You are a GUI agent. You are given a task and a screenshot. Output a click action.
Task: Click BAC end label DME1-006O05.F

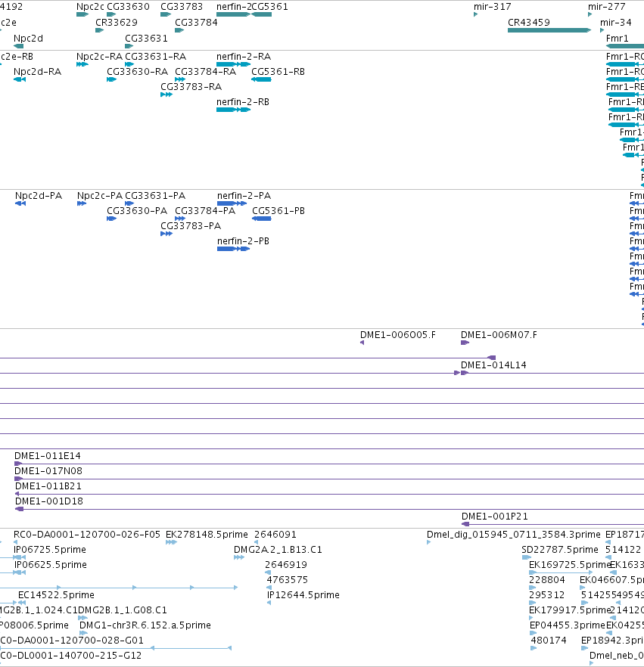(398, 335)
